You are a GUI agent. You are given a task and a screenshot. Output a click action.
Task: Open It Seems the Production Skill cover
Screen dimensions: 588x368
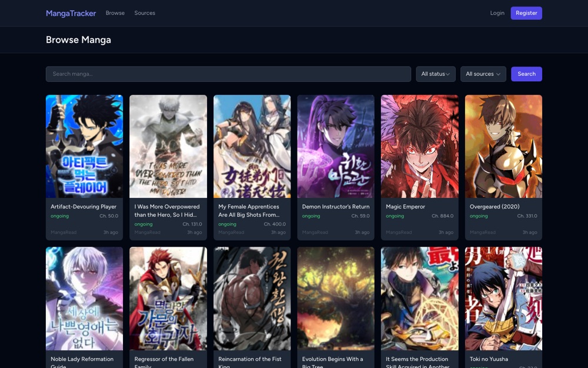[420, 299]
